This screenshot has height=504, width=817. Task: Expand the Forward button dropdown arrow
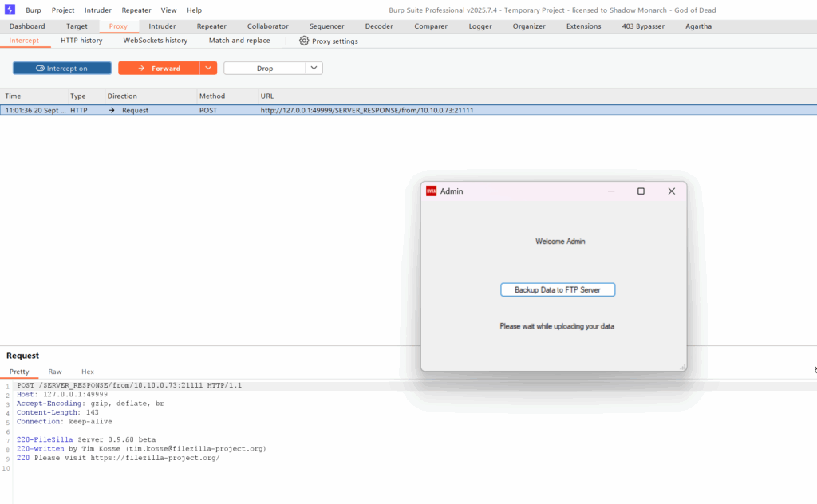pos(207,69)
